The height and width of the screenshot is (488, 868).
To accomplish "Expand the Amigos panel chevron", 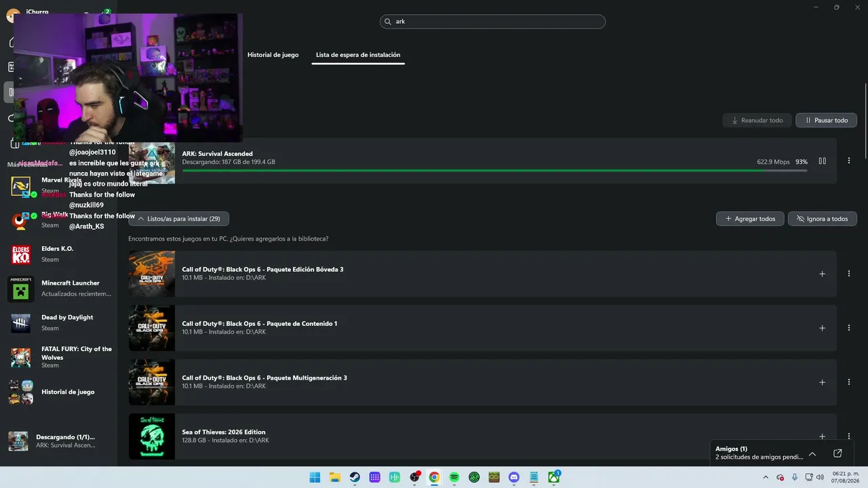I will coord(812,453).
